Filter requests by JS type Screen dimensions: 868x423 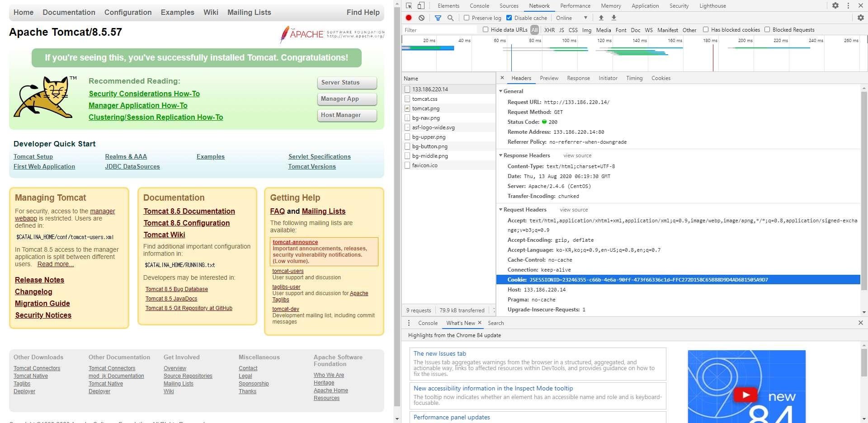tap(561, 30)
